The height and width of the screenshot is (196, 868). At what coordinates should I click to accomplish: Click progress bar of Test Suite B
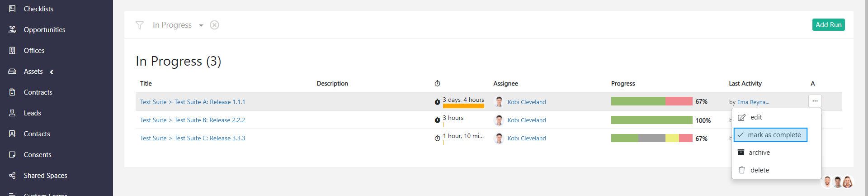pyautogui.click(x=651, y=120)
